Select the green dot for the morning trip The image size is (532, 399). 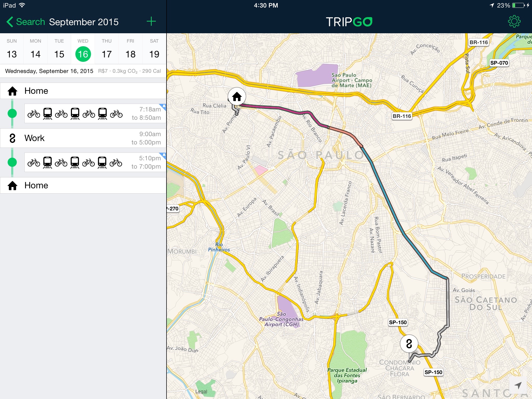tap(12, 114)
